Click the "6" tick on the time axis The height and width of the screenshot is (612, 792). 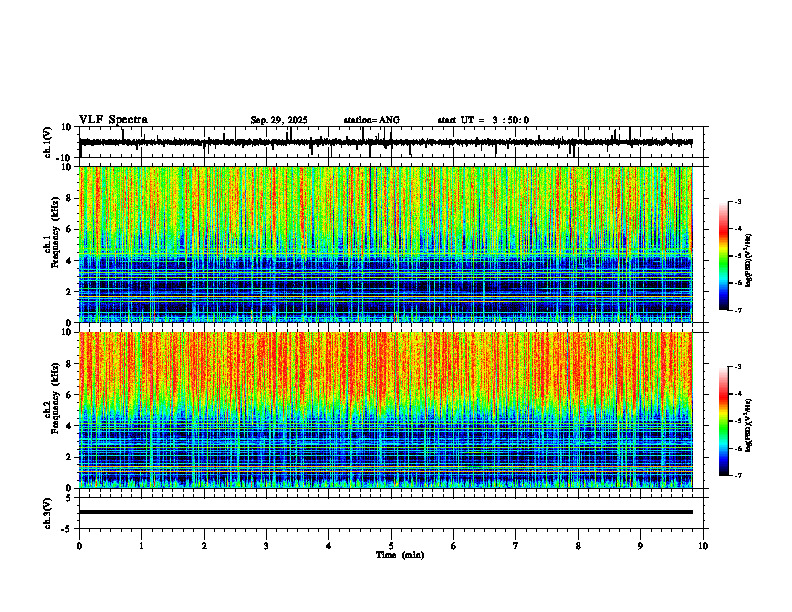[x=454, y=546]
